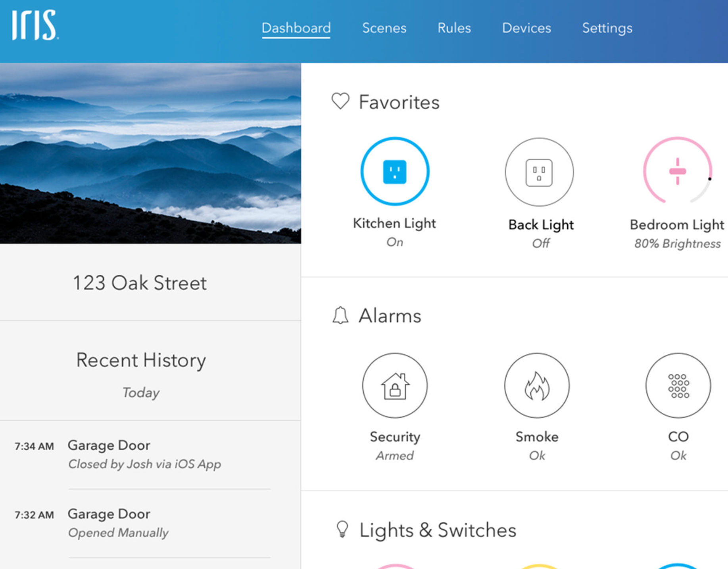Click the Lights & Switches bulb icon
This screenshot has height=569, width=728.
pos(342,529)
